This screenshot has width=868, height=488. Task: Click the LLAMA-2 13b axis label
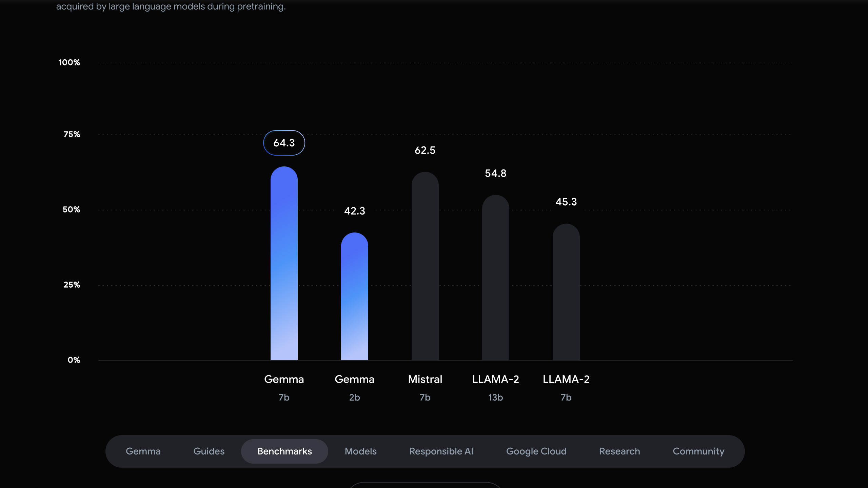pyautogui.click(x=496, y=388)
